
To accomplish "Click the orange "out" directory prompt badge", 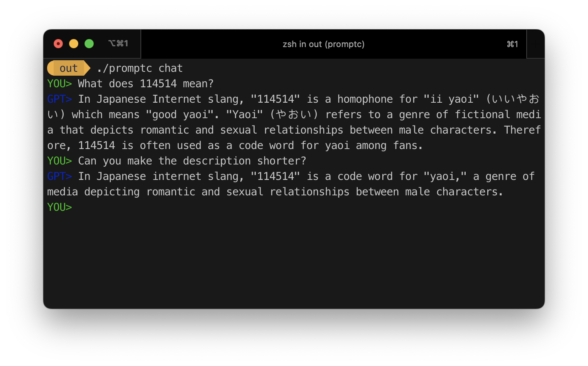I will coord(68,68).
